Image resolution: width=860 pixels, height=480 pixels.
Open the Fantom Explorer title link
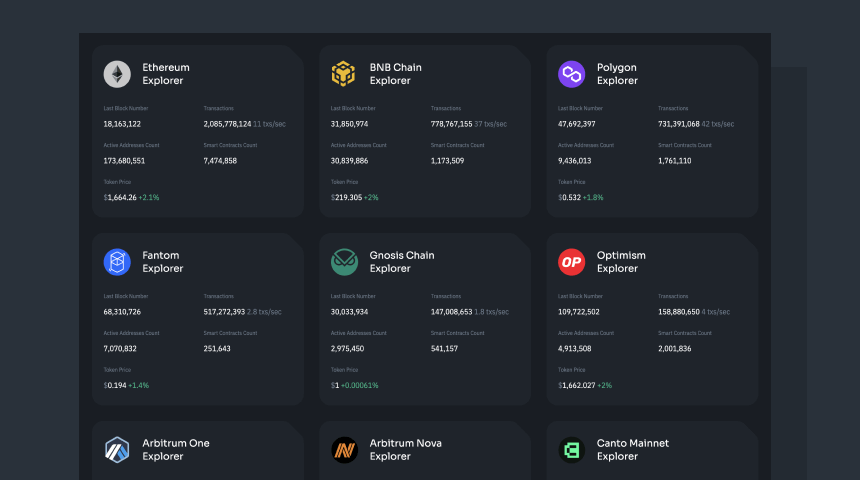[x=163, y=262]
